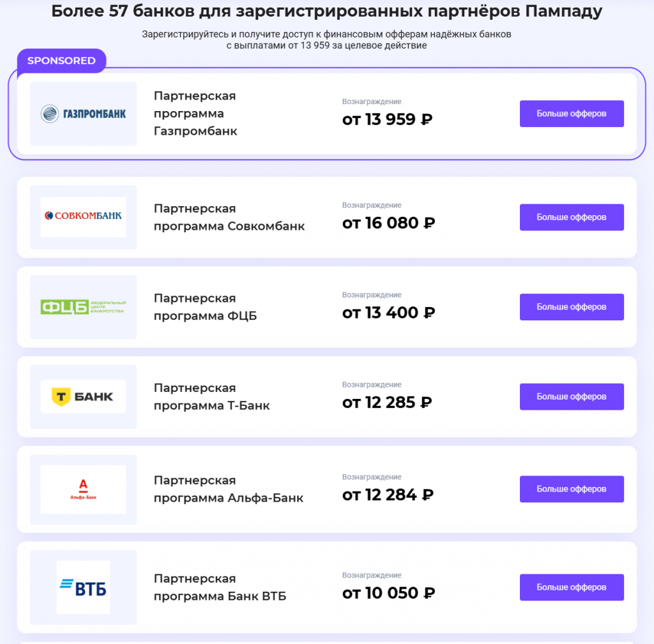Click the SPONSORED badge above the Газпромбанк card
The width and height of the screenshot is (654, 644).
click(61, 60)
